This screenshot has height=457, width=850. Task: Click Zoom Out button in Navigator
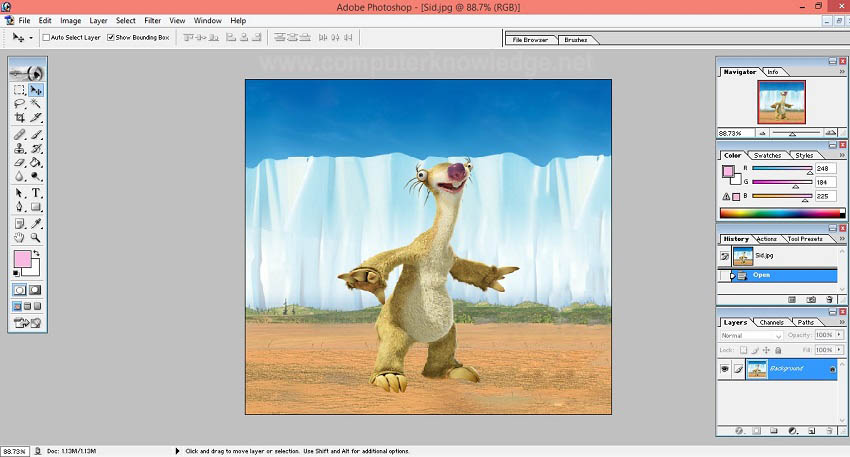[762, 133]
